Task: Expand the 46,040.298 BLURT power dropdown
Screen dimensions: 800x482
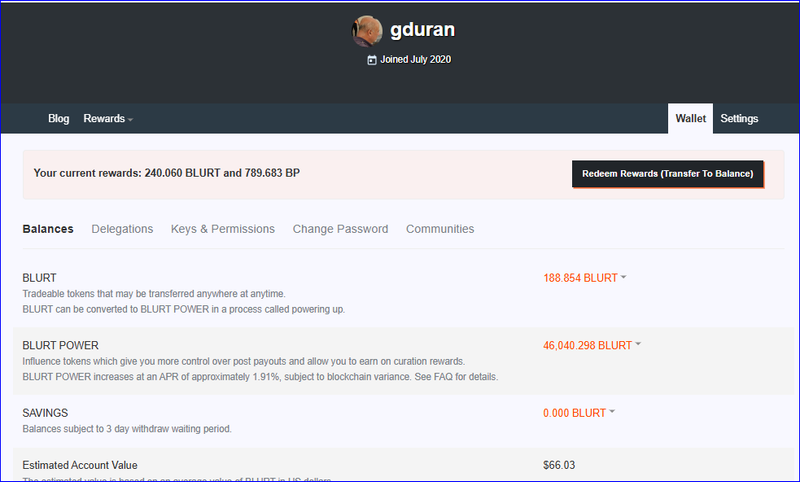Action: 588,346
